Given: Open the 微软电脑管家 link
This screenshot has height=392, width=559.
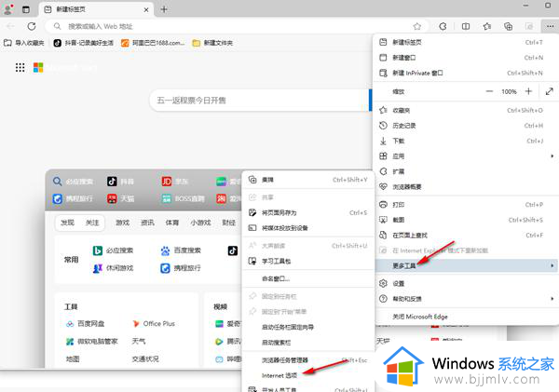Looking at the screenshot, I should (x=91, y=342).
